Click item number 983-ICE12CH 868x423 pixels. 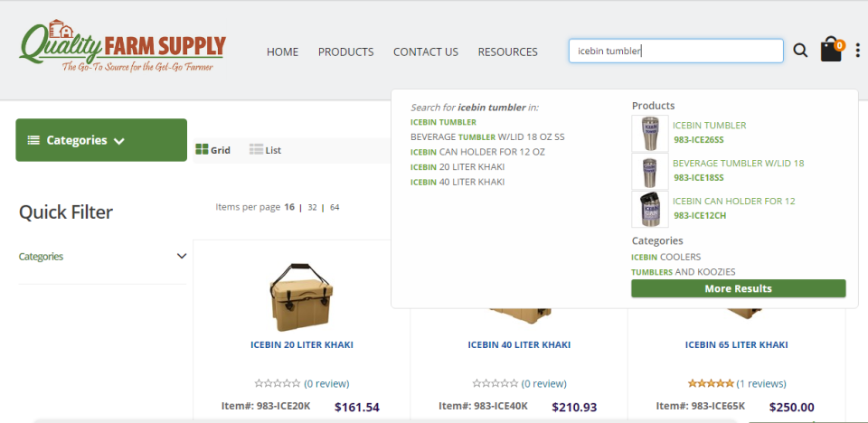699,215
